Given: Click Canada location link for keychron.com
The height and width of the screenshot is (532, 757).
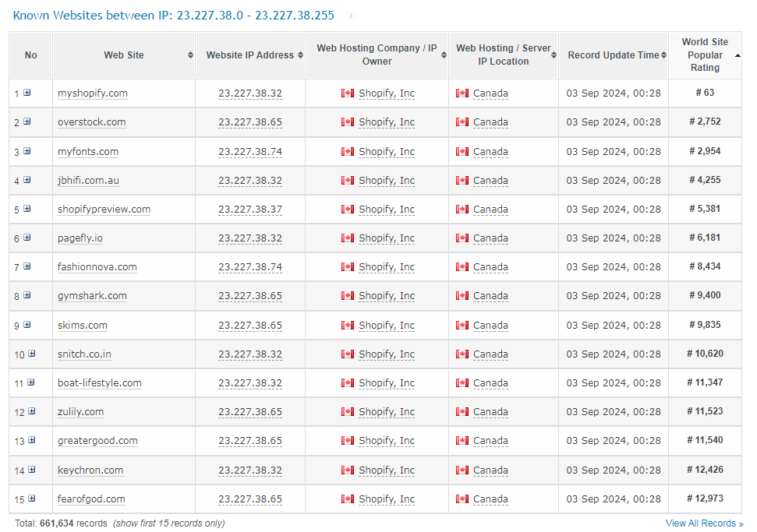Looking at the screenshot, I should click(490, 470).
